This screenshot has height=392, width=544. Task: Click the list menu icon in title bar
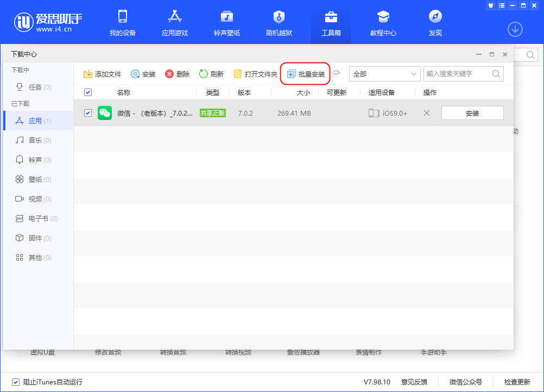click(502, 5)
